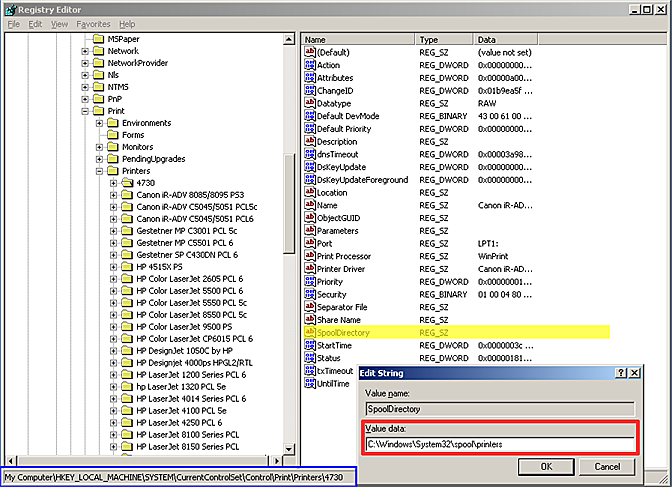
Task: Select HP Color LaserJet 9500 PS key
Action: coord(184,327)
